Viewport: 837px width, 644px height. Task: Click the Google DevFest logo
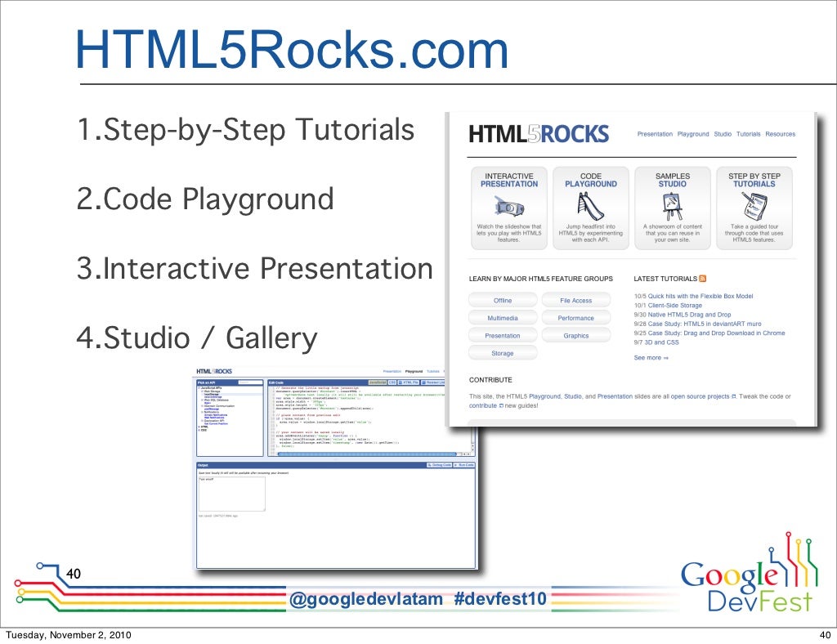749,574
